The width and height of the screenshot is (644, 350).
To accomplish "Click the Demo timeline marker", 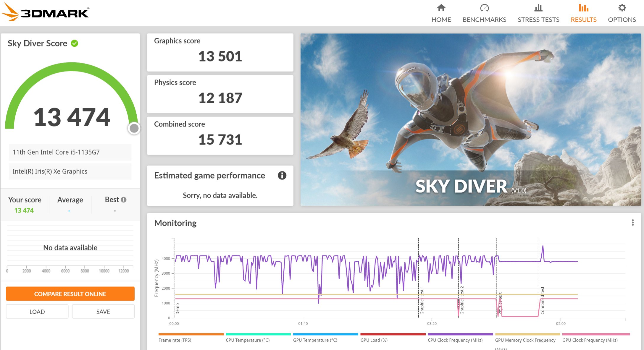I will pos(177,309).
